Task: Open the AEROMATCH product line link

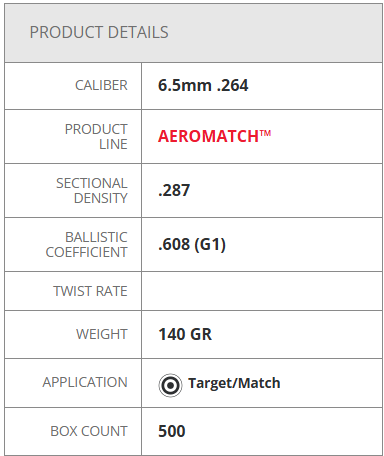Action: (214, 136)
